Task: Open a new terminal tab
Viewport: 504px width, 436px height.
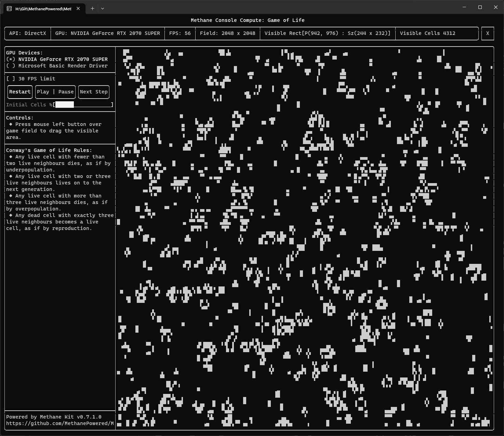Action: tap(92, 9)
